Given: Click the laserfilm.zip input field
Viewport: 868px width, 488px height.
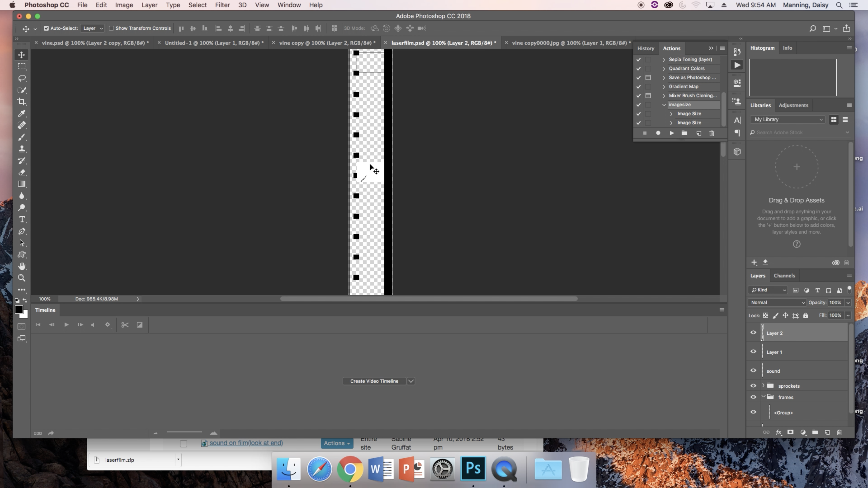Looking at the screenshot, I should 134,459.
